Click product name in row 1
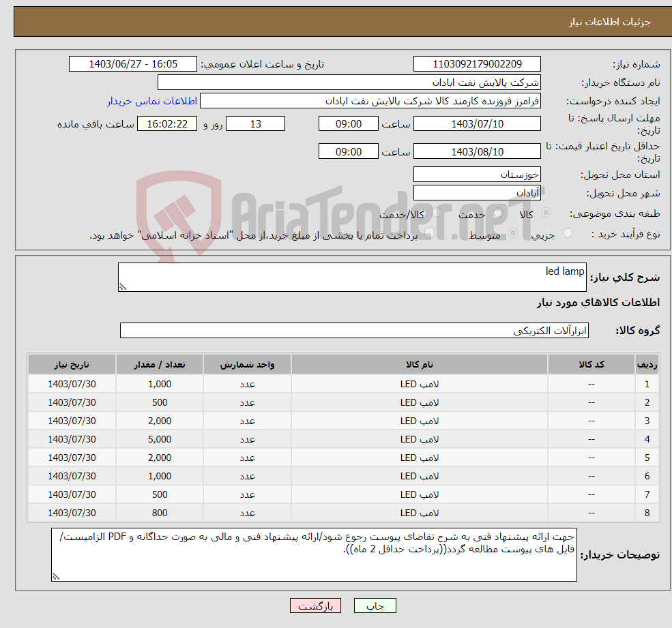 pos(420,384)
